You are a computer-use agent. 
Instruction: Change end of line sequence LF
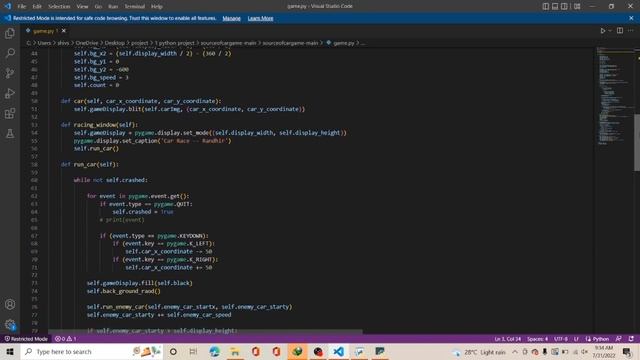[x=576, y=339]
